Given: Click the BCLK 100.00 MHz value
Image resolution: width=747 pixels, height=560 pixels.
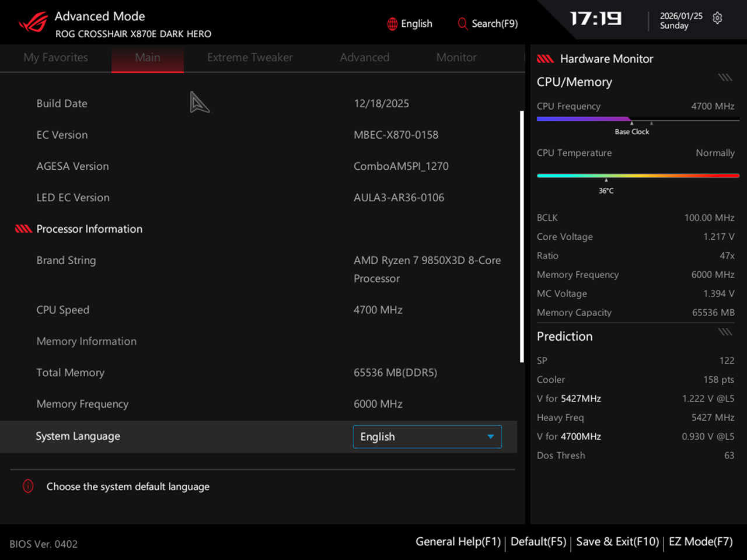Looking at the screenshot, I should click(x=709, y=218).
